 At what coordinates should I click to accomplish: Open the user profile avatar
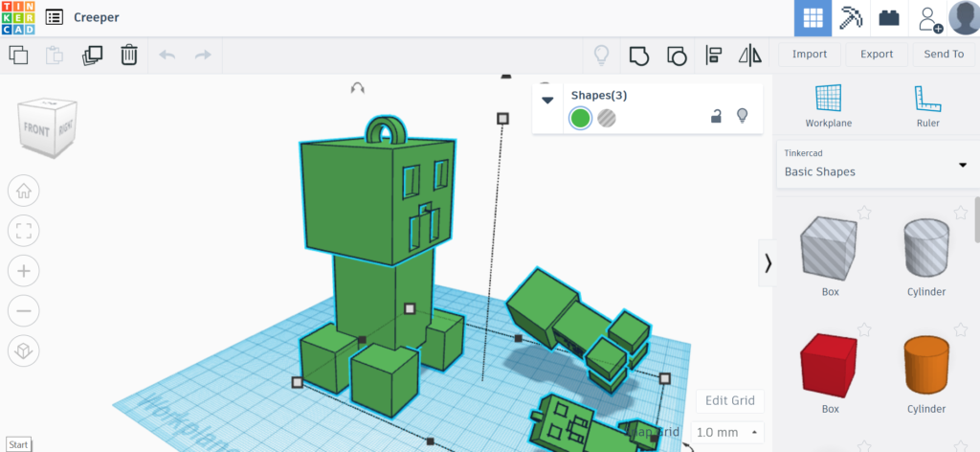pos(964,17)
